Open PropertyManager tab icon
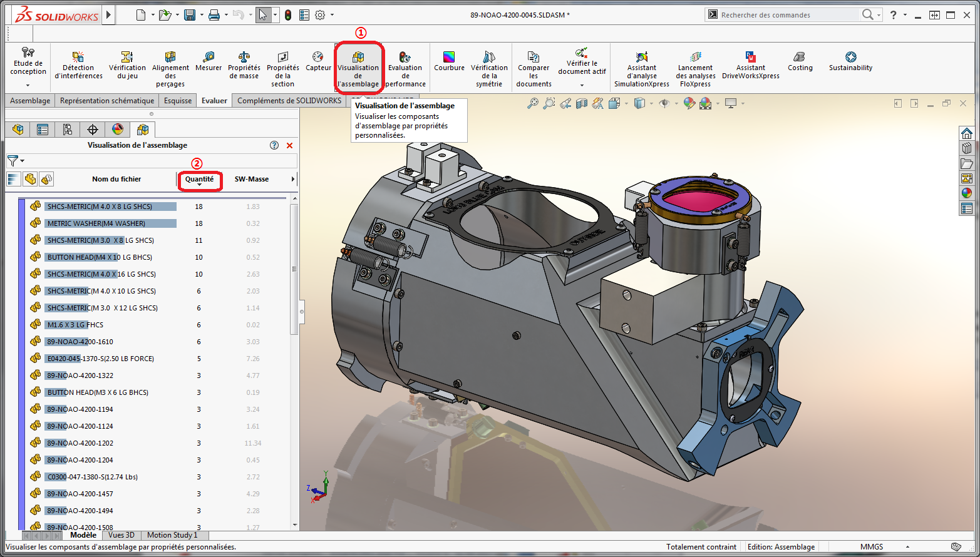Screen dimensions: 980x557 (43, 130)
